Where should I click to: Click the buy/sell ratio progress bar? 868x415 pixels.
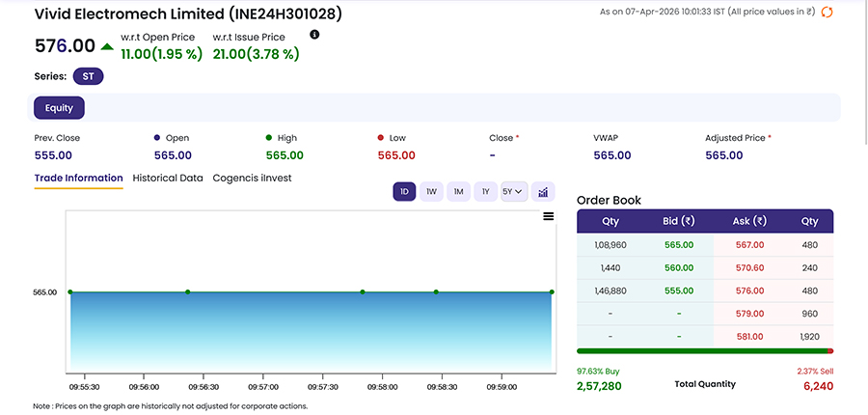(705, 350)
